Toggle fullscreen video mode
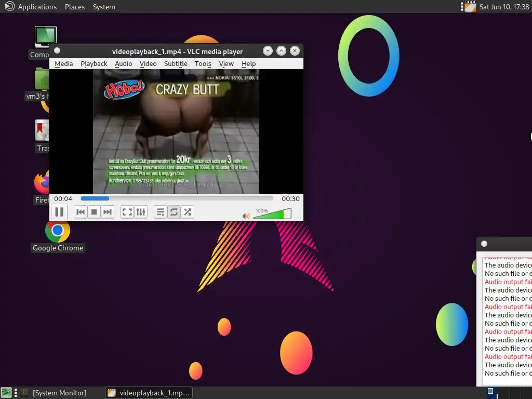This screenshot has height=399, width=532. 127,212
